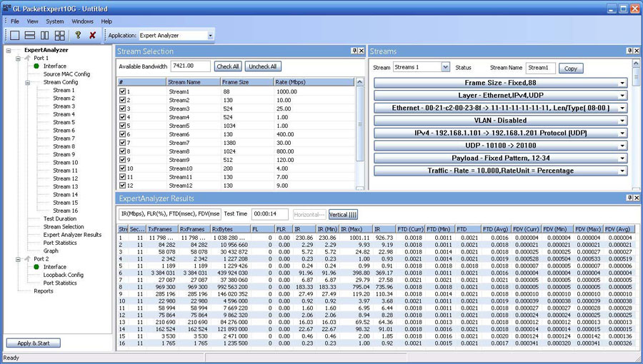Uncheck Stream4 checkbox in Stream Selection
The height and width of the screenshot is (364, 643).
[122, 117]
